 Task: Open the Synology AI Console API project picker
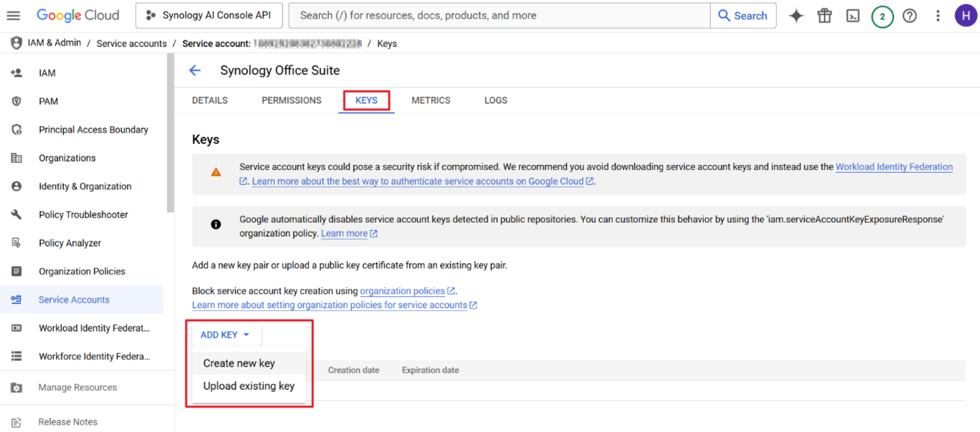[209, 15]
